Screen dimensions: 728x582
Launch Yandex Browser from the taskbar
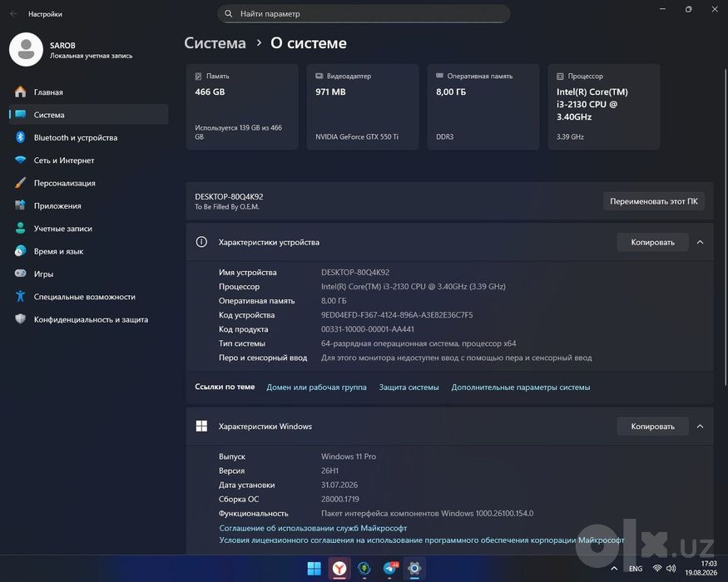pos(339,569)
